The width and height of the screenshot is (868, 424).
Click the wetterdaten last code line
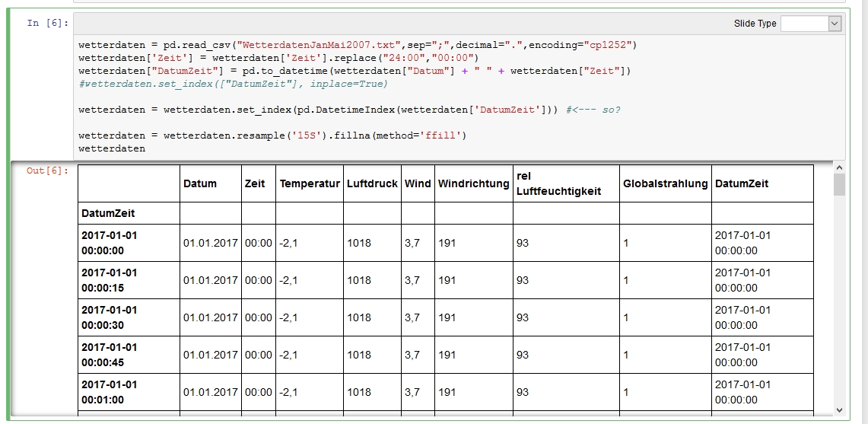[112, 148]
